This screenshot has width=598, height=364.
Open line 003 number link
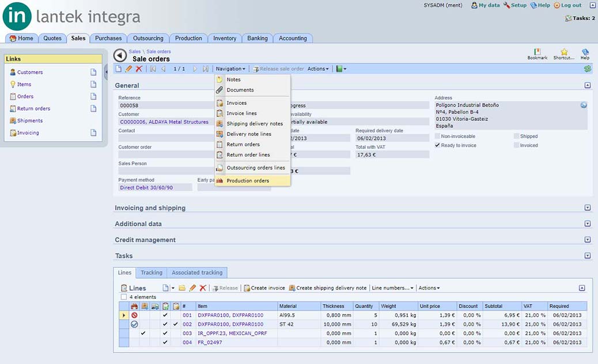187,333
